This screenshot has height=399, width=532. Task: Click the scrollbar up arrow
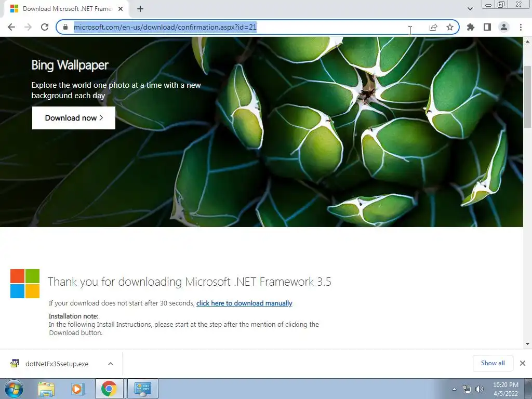pyautogui.click(x=527, y=42)
